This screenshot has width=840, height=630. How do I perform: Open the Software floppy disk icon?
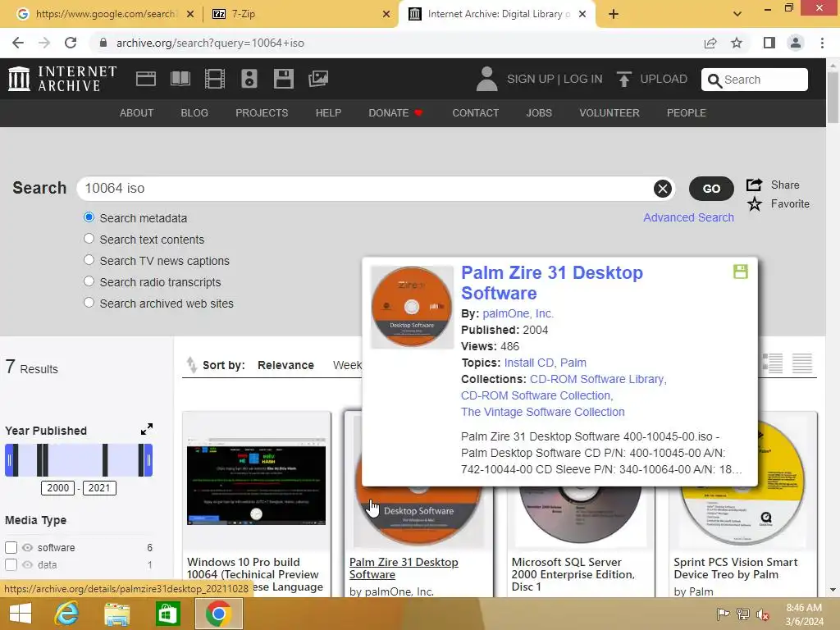pos(283,79)
